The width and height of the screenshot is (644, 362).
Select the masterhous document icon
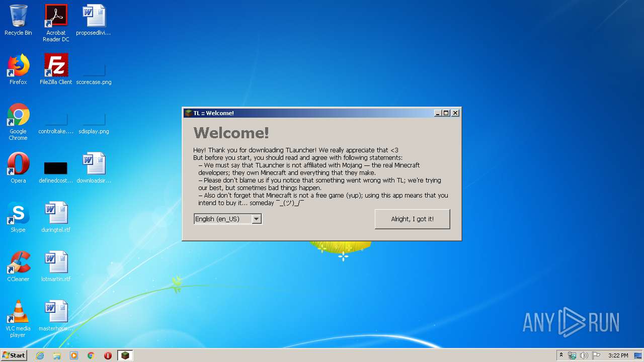point(56,316)
